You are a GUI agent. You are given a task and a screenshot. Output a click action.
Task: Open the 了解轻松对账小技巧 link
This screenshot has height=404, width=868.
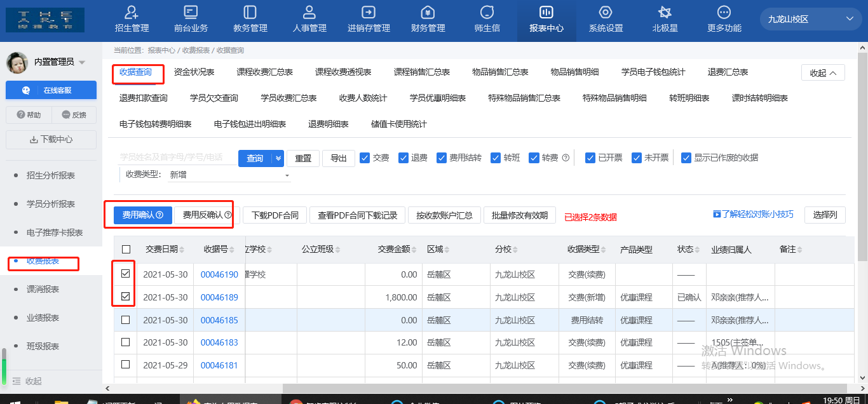tap(753, 214)
